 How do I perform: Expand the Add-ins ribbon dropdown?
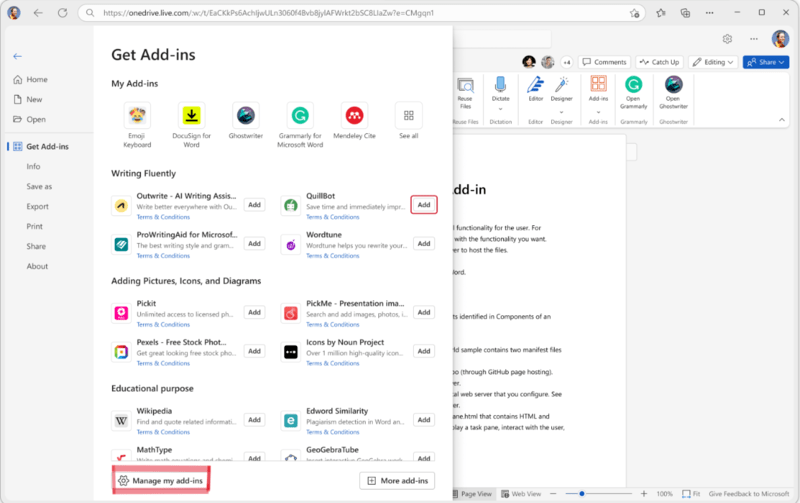click(x=598, y=112)
